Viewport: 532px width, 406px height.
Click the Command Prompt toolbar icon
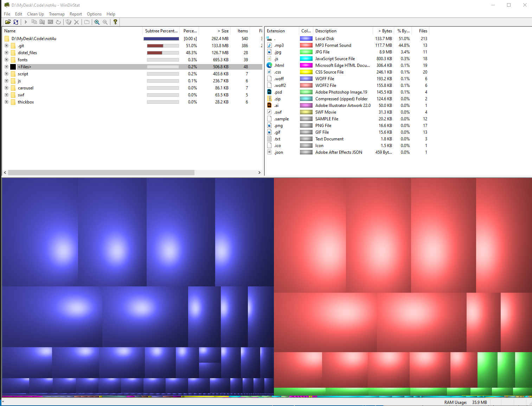click(x=50, y=22)
